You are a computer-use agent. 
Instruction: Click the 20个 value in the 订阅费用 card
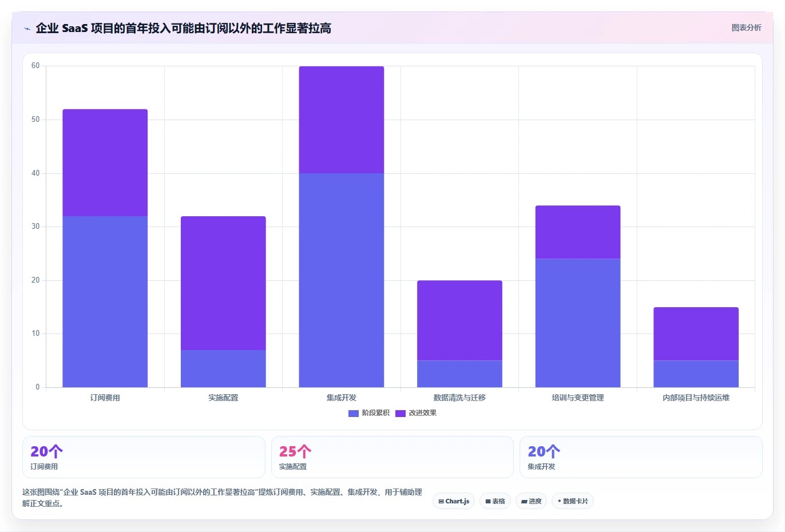(x=47, y=451)
